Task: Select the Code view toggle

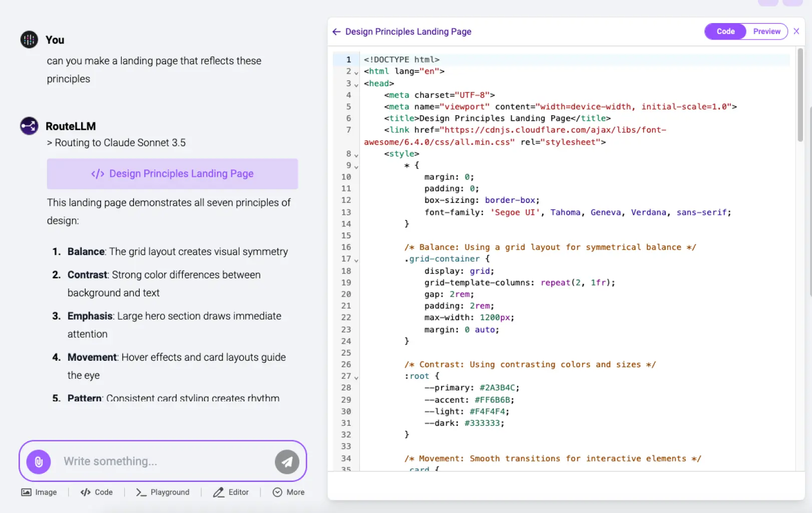Action: [725, 32]
